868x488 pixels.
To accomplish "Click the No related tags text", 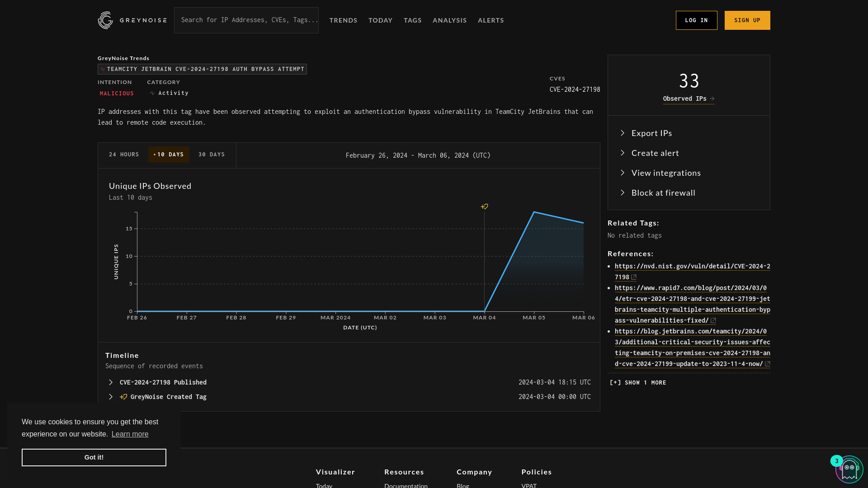I will click(x=634, y=235).
